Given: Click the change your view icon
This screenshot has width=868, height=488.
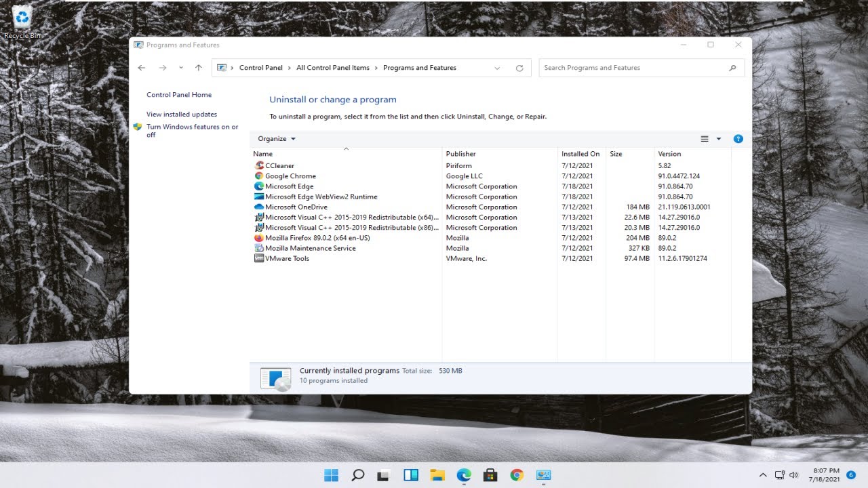Looking at the screenshot, I should 705,139.
